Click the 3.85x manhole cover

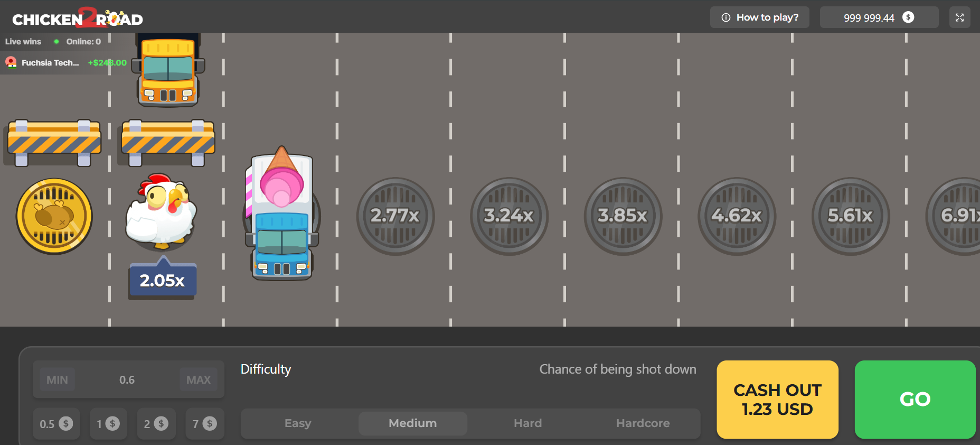click(x=623, y=216)
